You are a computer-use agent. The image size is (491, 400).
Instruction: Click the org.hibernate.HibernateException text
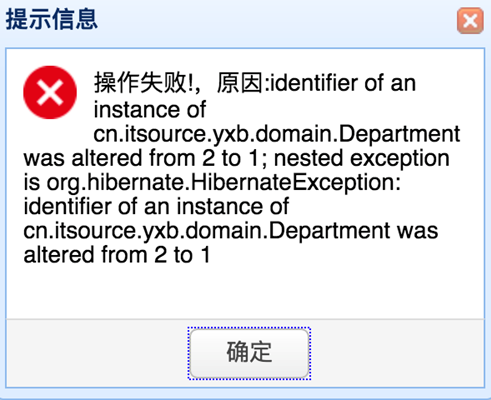click(x=222, y=183)
